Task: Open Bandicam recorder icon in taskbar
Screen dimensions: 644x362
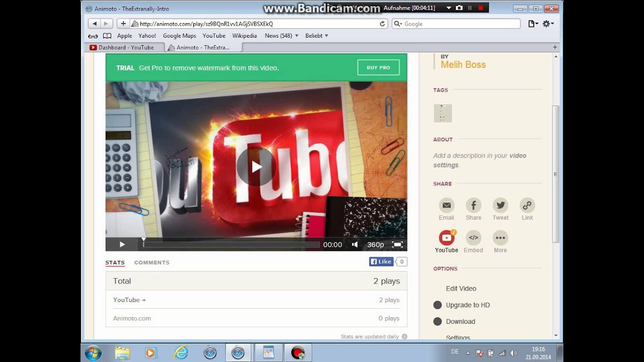Action: pos(298,353)
